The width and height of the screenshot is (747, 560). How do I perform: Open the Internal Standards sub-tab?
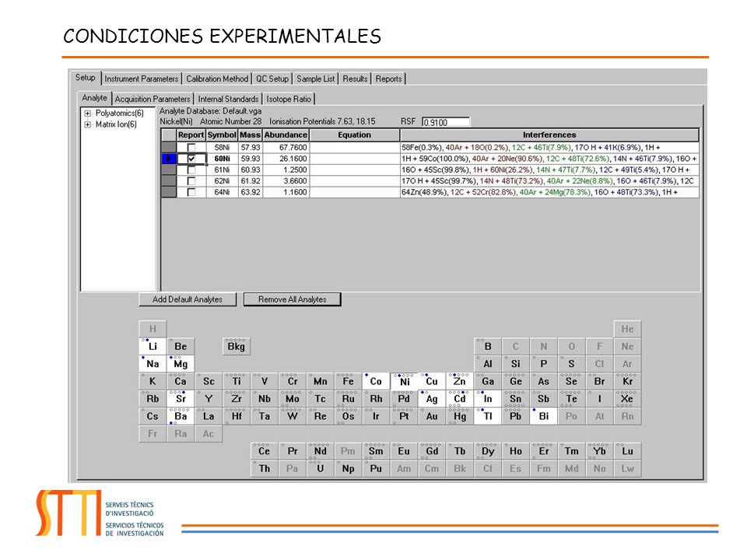(228, 99)
